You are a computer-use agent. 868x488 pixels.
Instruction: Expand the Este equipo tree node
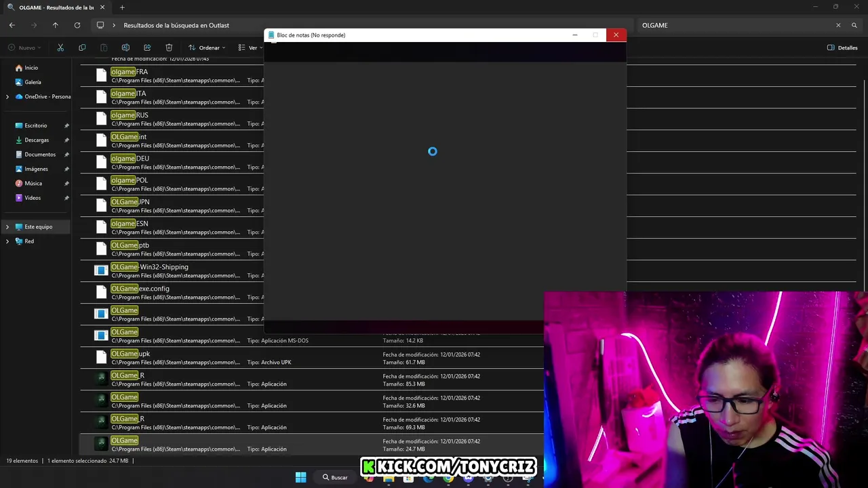pyautogui.click(x=7, y=227)
